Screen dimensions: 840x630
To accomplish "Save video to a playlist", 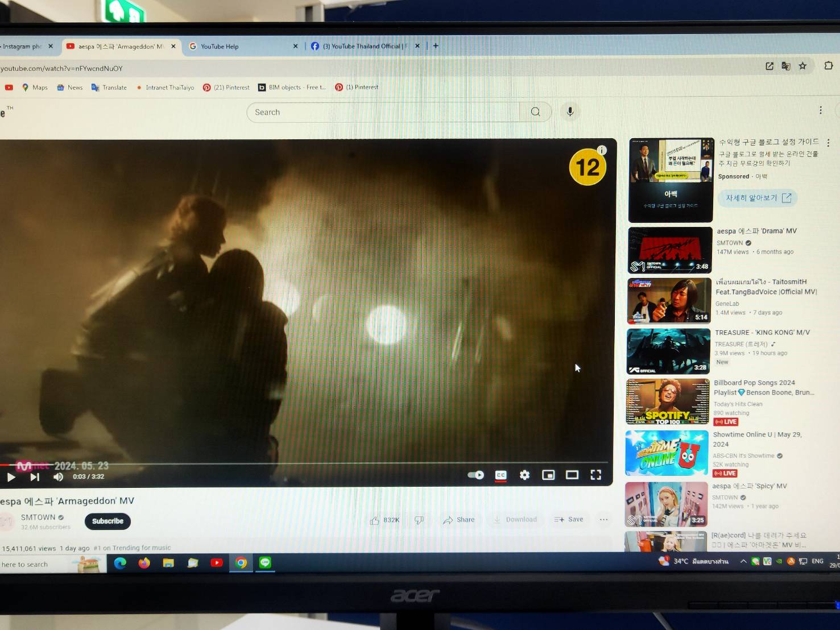I will coord(569,519).
